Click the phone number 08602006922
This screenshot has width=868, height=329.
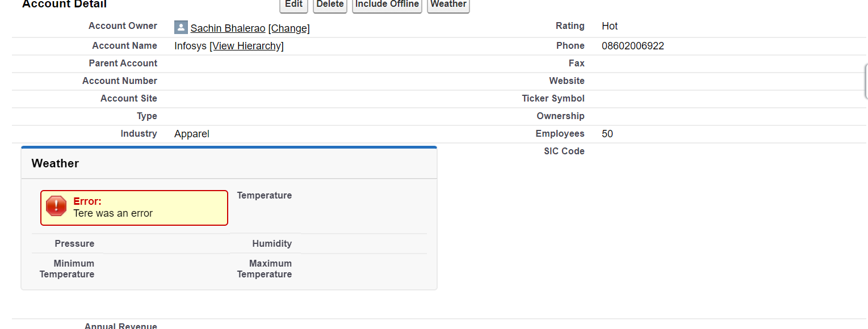point(632,46)
